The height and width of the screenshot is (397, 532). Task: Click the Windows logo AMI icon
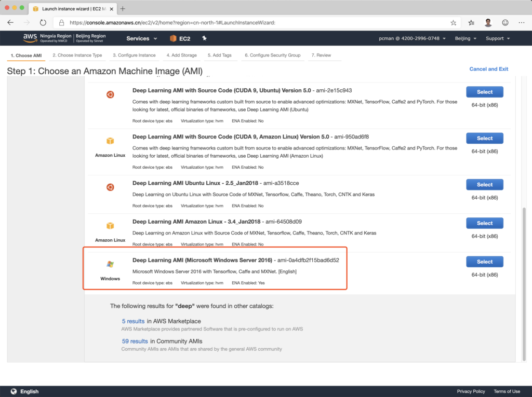click(110, 265)
